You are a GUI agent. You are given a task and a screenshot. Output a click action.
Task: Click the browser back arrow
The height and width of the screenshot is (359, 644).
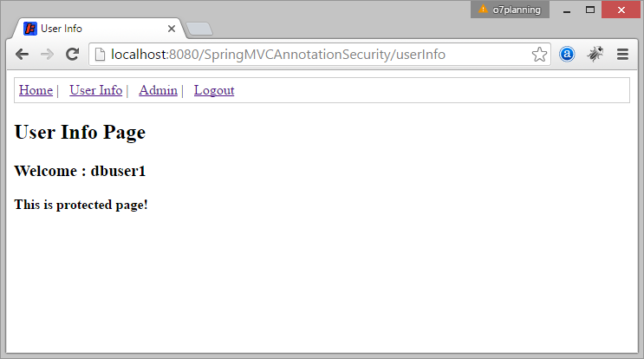click(x=23, y=55)
